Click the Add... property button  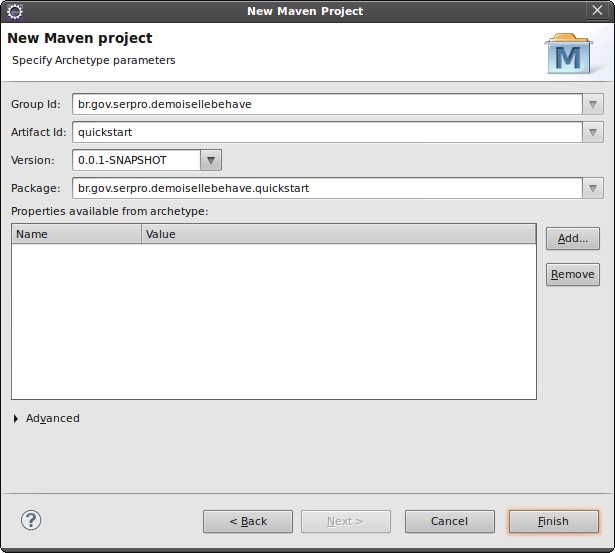[x=573, y=238]
